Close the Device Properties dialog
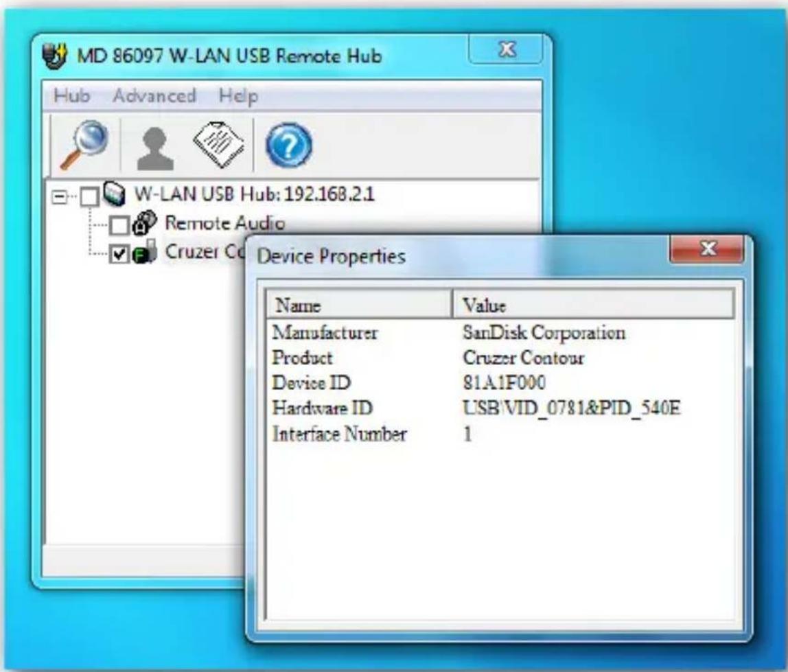 point(707,248)
